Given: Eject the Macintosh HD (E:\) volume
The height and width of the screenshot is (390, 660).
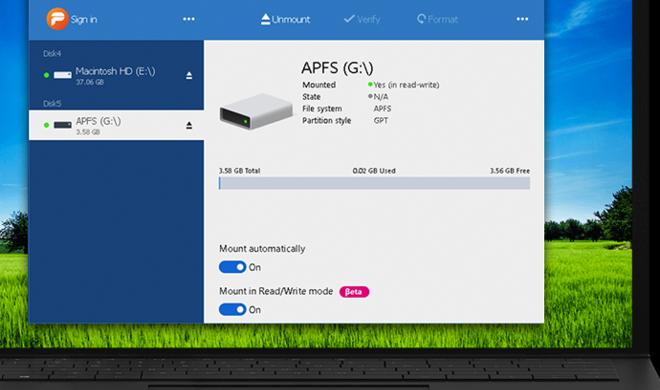Looking at the screenshot, I should click(189, 76).
